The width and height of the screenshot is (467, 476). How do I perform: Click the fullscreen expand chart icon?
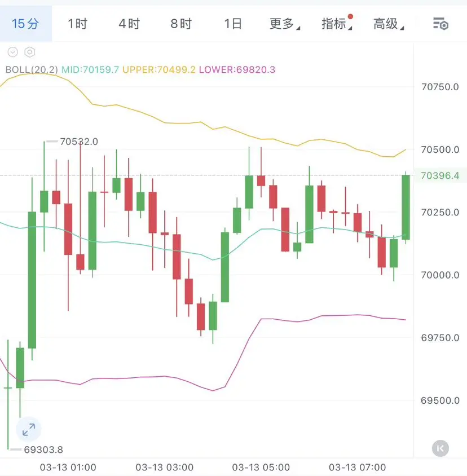pos(29,430)
